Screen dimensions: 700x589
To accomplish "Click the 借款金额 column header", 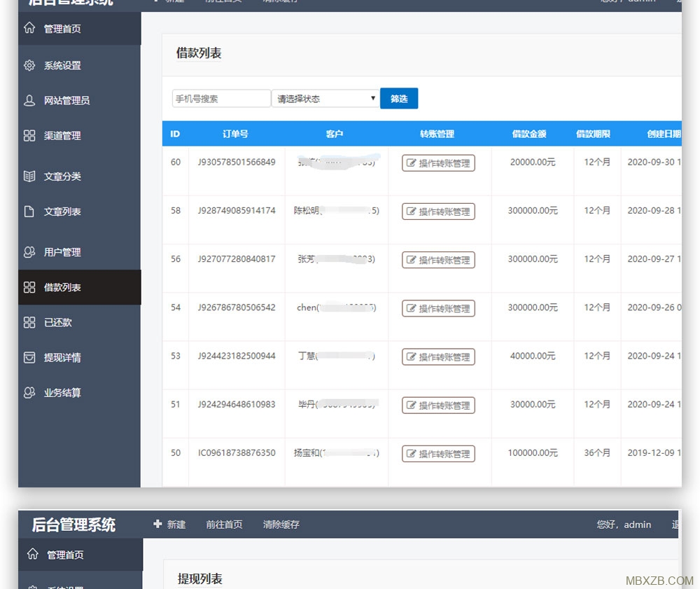I will point(529,134).
